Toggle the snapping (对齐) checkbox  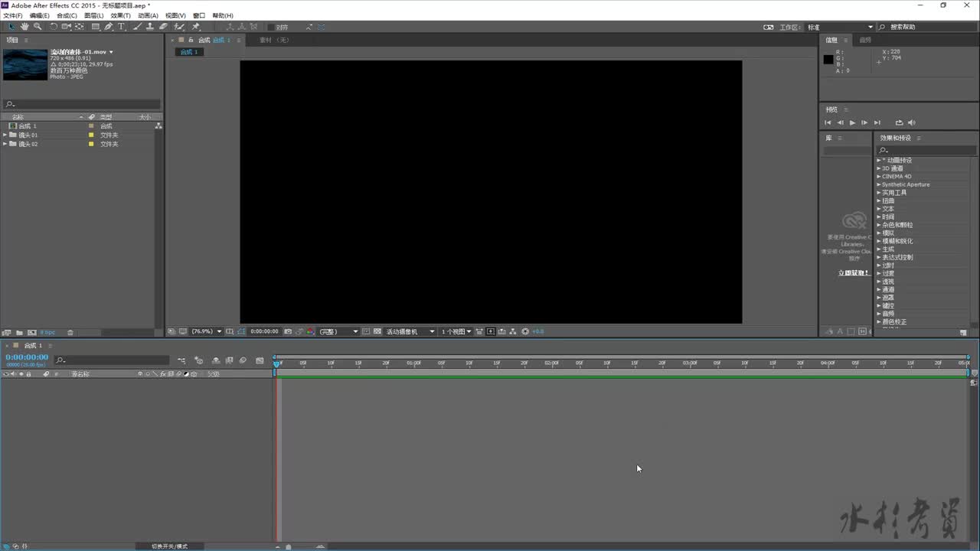[x=271, y=27]
